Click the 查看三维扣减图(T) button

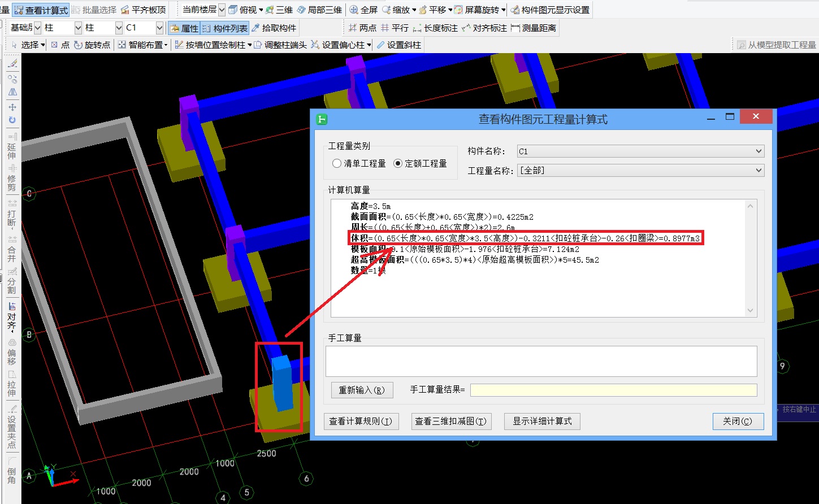(450, 421)
